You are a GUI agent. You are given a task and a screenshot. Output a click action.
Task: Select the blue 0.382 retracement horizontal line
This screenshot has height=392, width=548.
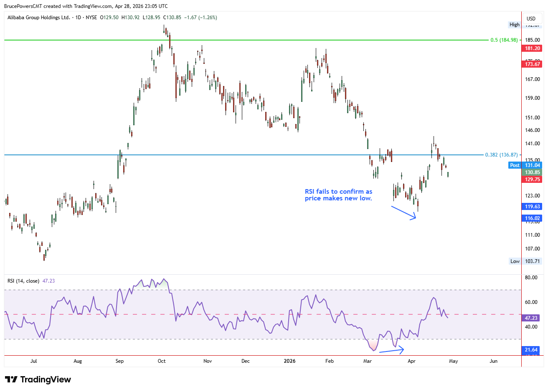tap(244, 155)
